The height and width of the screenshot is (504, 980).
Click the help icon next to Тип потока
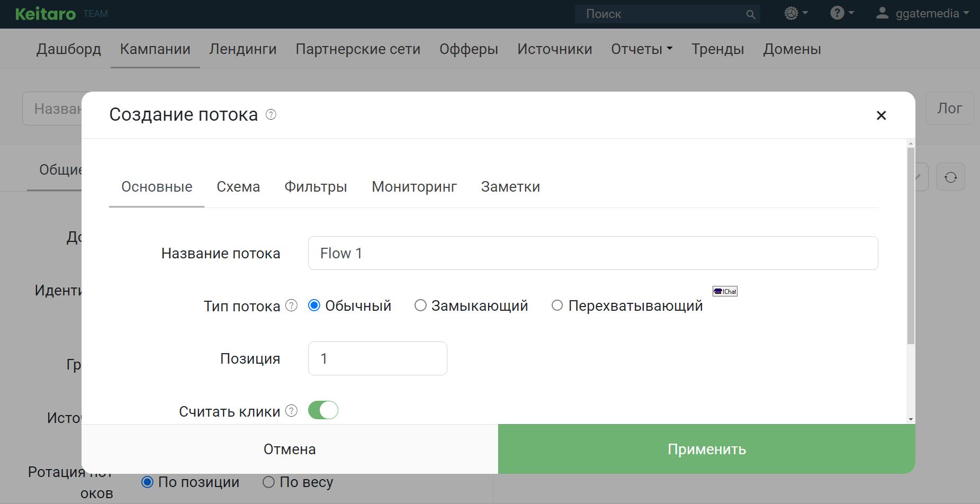tap(291, 305)
